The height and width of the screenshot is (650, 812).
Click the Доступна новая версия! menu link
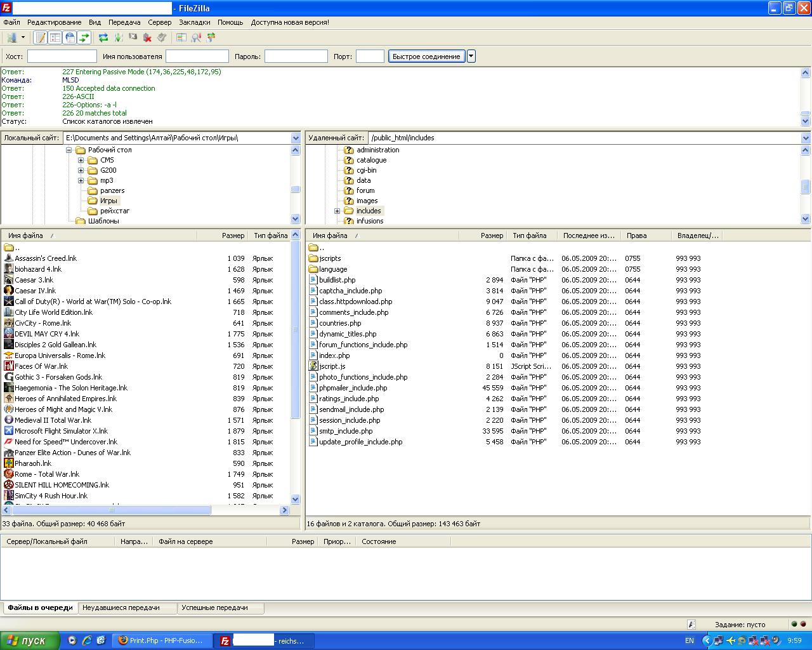[x=290, y=22]
